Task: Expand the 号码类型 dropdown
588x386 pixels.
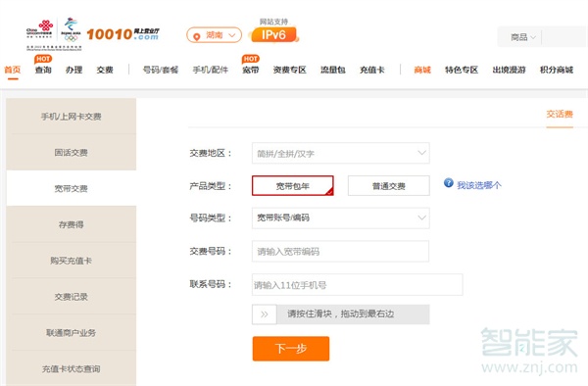Action: pos(340,217)
